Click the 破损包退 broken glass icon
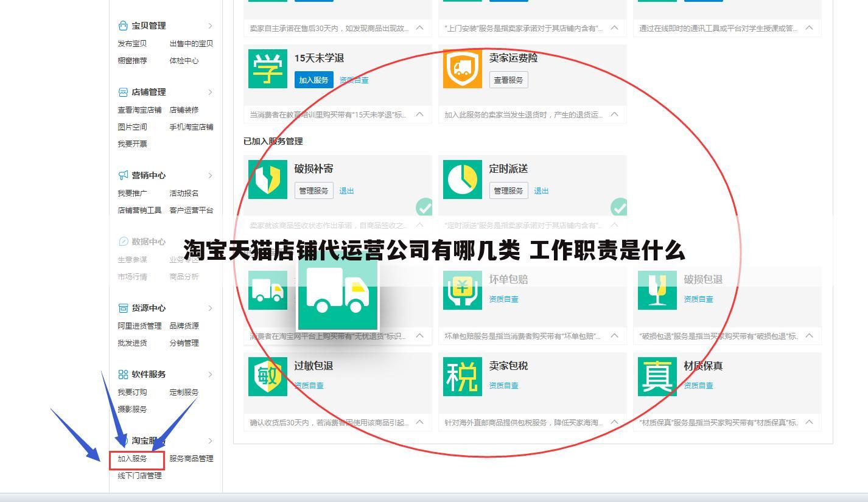 pyautogui.click(x=657, y=290)
